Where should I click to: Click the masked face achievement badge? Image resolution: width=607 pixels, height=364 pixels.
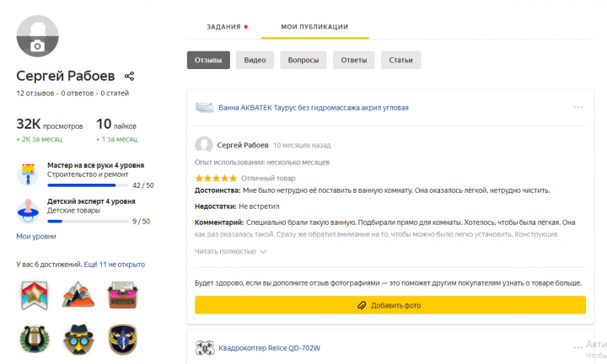click(x=78, y=338)
